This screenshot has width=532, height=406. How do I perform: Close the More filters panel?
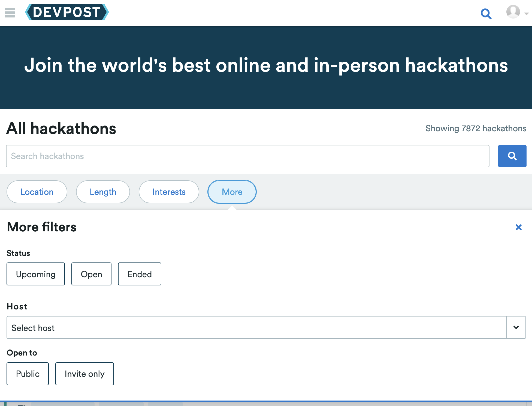point(518,227)
